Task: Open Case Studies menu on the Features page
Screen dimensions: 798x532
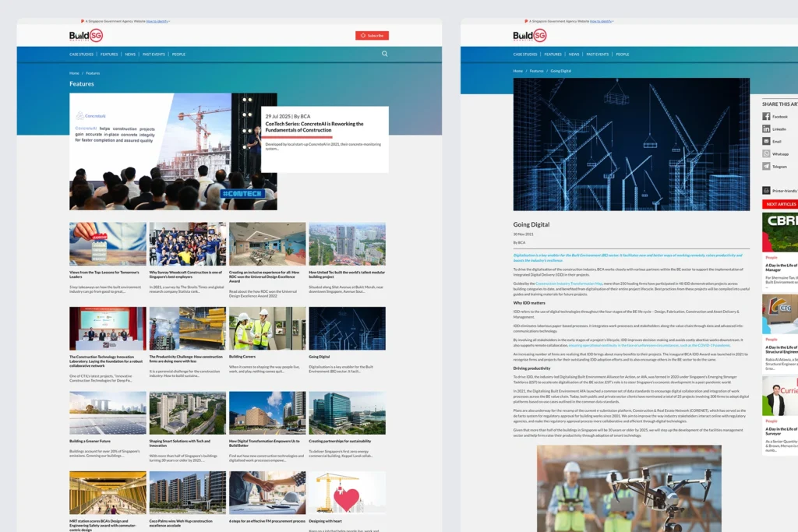Action: [81, 55]
